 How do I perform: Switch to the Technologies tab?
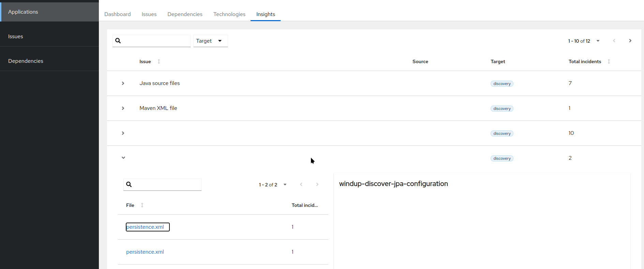point(229,14)
